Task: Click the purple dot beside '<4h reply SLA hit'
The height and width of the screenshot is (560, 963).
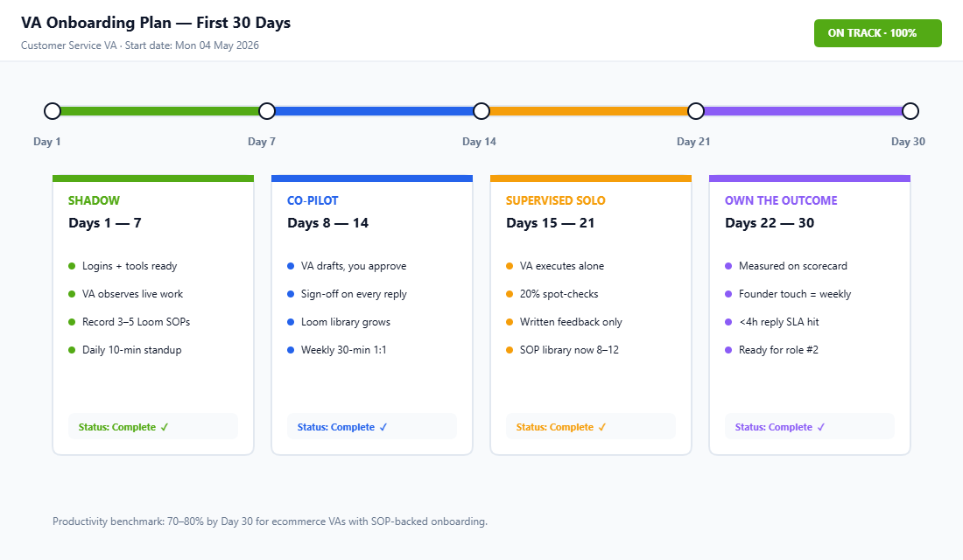Action: (729, 322)
